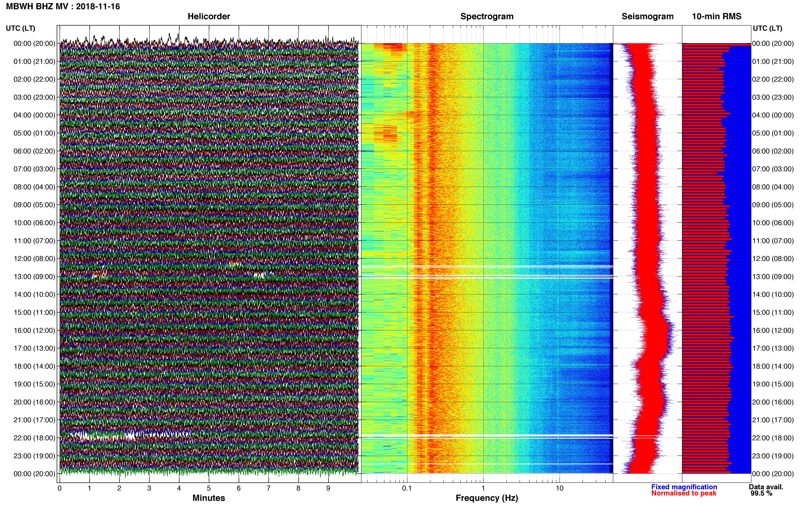The image size is (812, 508).
Task: Click the right-axis time label "20:00 (16:00)"
Action: point(773,402)
